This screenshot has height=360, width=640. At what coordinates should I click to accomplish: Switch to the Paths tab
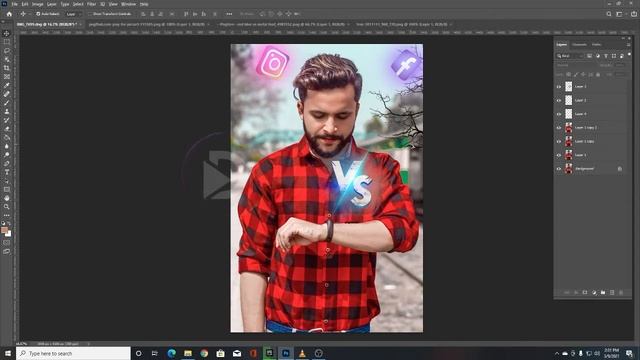coord(596,44)
